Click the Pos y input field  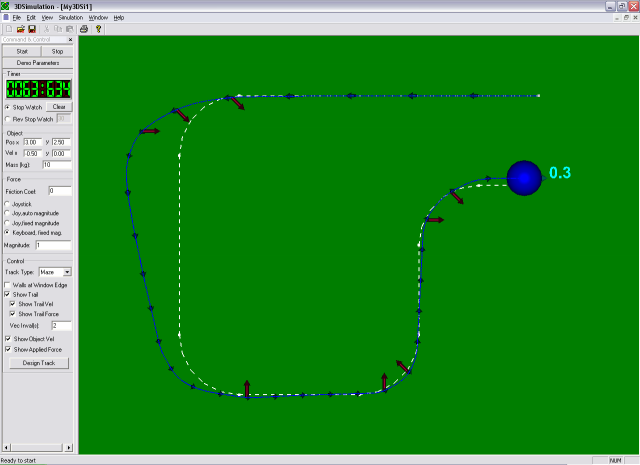pyautogui.click(x=61, y=142)
